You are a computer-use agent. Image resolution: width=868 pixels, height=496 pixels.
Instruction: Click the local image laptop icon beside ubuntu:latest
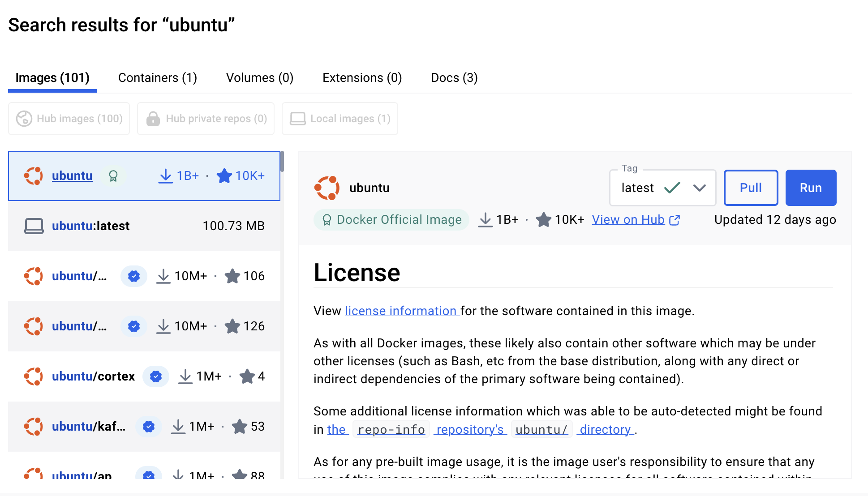34,226
